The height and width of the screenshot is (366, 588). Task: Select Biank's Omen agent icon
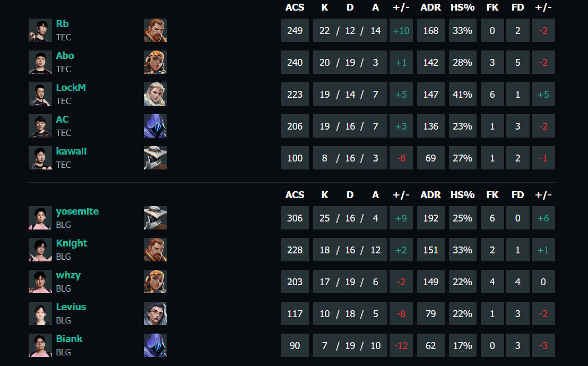click(155, 345)
